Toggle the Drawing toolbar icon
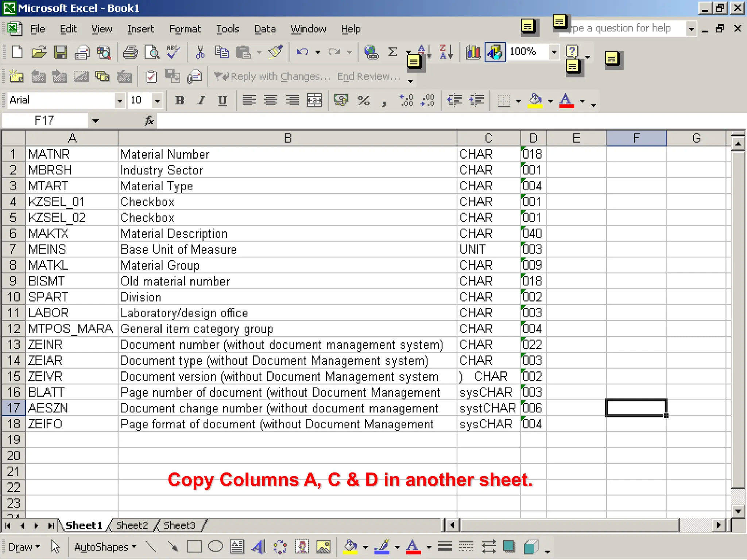Viewport: 747px width, 560px height. 495,52
